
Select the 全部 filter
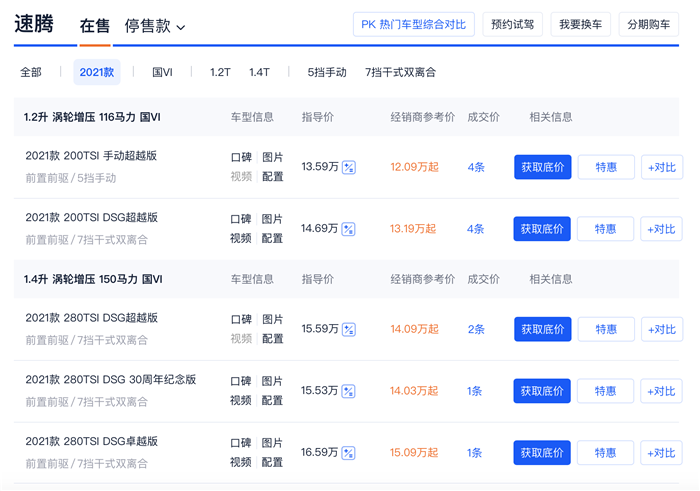pyautogui.click(x=31, y=72)
